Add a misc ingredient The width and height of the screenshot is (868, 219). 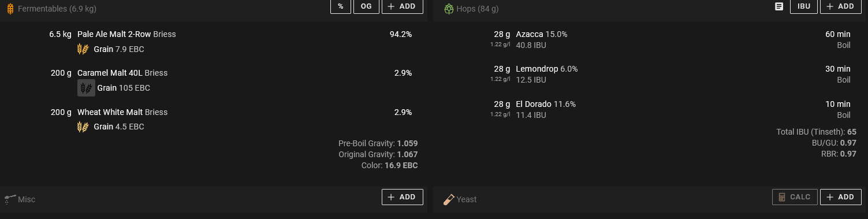[403, 197]
